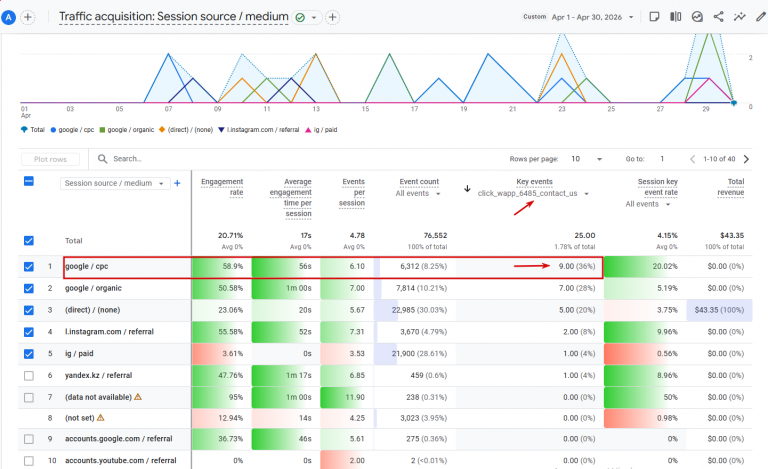Add a comparison with the plus button beside the avatar
The width and height of the screenshot is (768, 469).
(28, 18)
